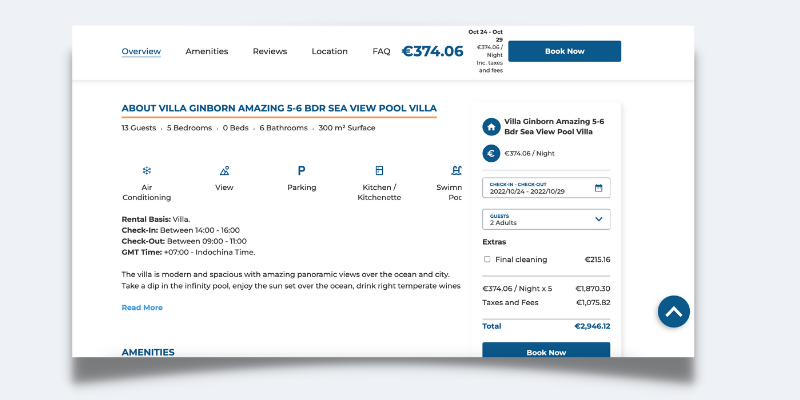
Task: Click the 0 Beds text
Action: point(236,128)
